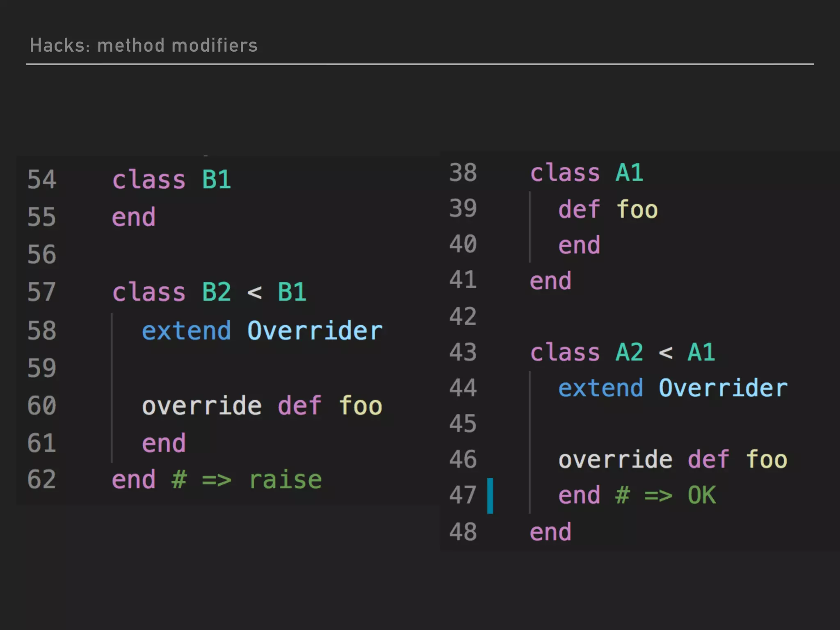Click line number 38 in right gutter
Screen dimensions: 840x630
click(463, 173)
